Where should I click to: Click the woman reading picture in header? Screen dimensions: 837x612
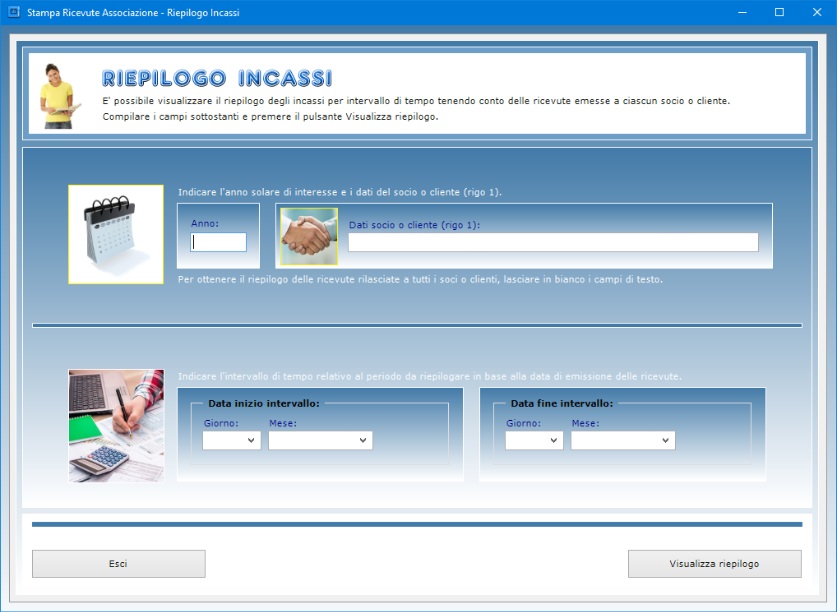[58, 96]
